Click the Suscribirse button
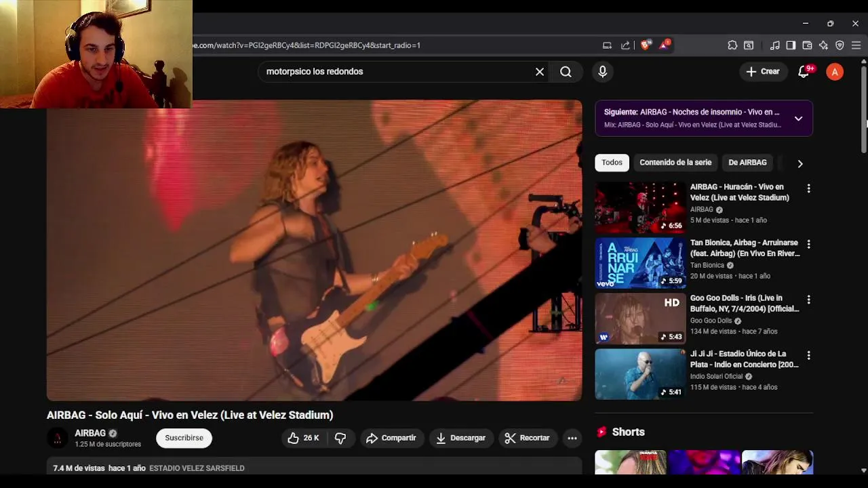Screen dimensions: 868x488 click(x=184, y=439)
